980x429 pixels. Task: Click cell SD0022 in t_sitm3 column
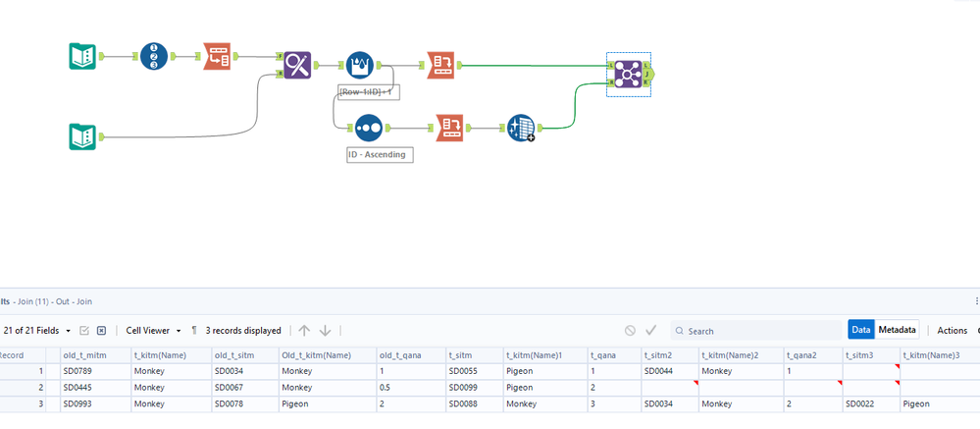click(x=871, y=403)
